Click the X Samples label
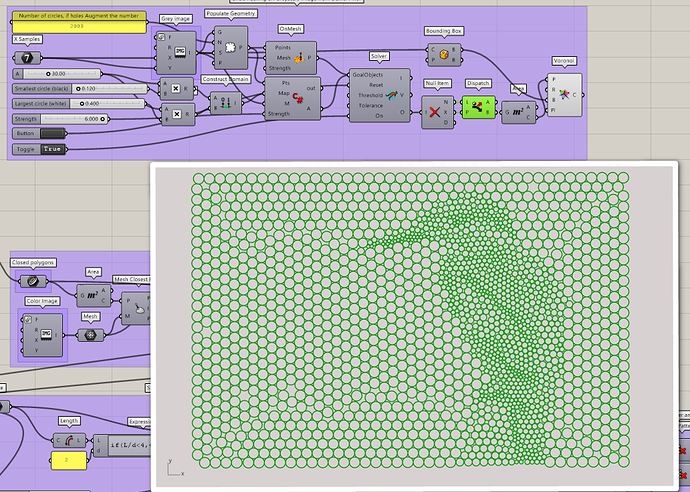This screenshot has width=690, height=492. (x=27, y=39)
